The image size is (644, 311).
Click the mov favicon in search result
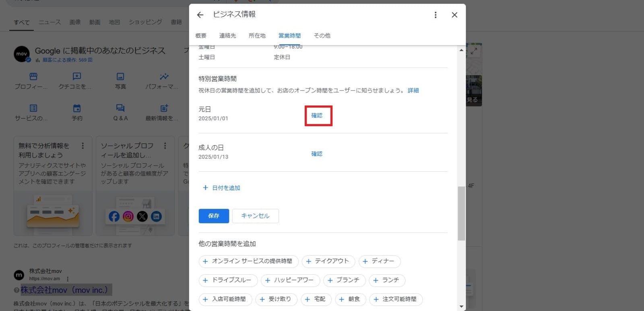[19, 275]
